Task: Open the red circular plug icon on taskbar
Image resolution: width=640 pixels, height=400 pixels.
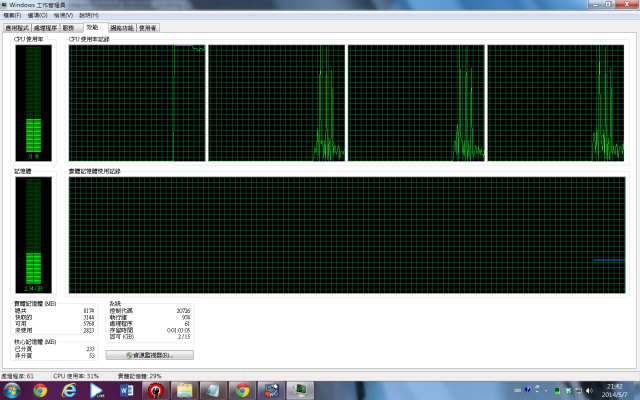Action: [x=156, y=391]
